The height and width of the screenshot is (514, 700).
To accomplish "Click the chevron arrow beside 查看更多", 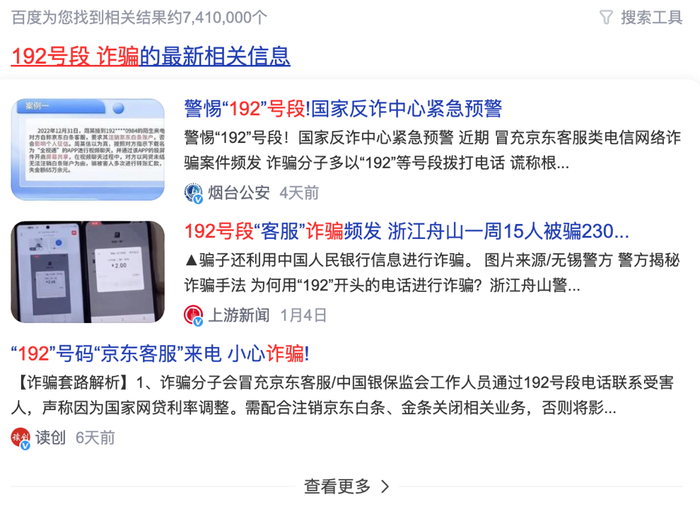I will pos(385,486).
